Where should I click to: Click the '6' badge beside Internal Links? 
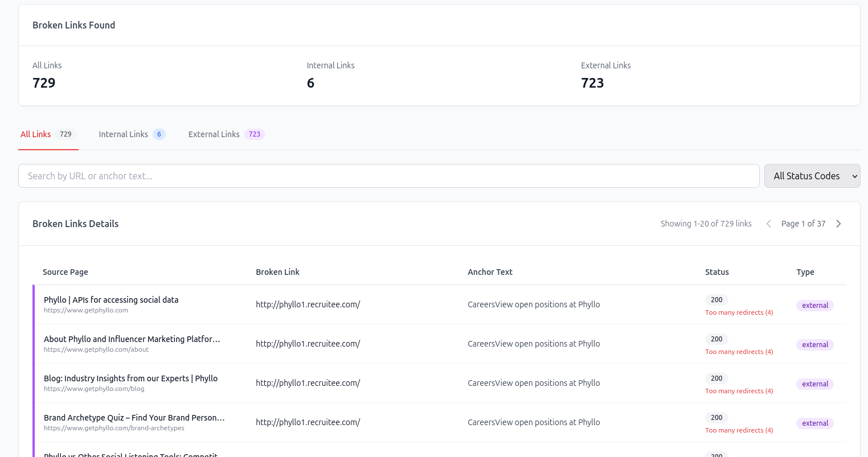159,134
